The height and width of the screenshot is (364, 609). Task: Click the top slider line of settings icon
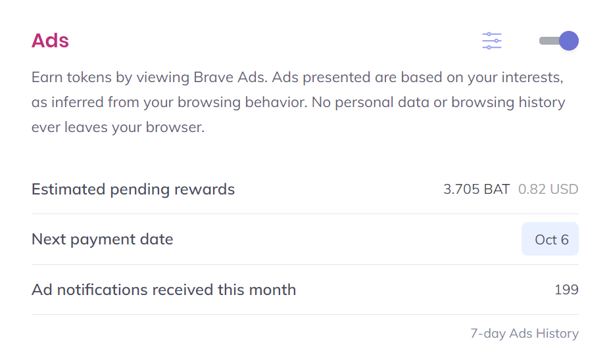click(492, 34)
